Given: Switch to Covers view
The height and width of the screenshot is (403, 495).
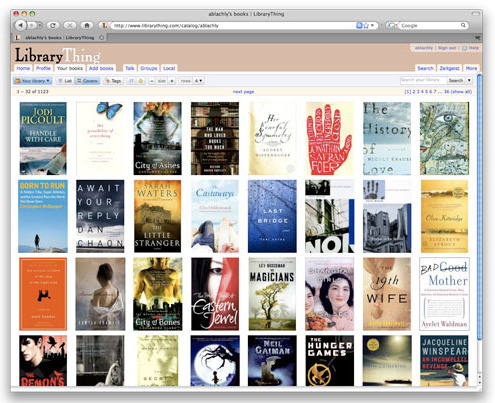Looking at the screenshot, I should click(x=87, y=81).
